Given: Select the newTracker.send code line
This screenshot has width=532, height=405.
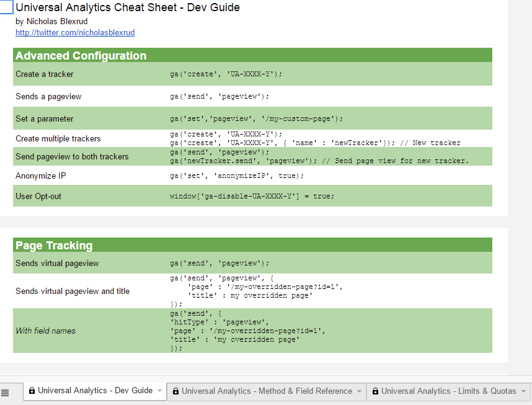Looking at the screenshot, I should [x=319, y=161].
